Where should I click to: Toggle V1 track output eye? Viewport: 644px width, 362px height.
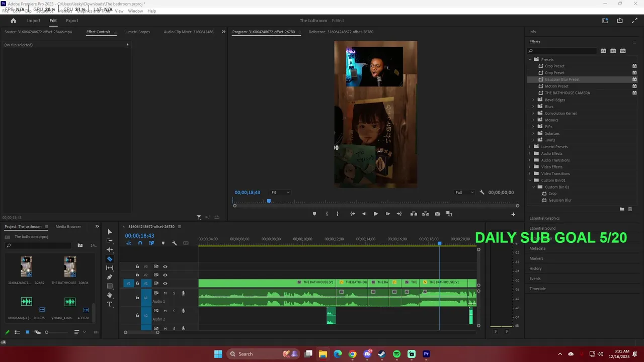[165, 284]
